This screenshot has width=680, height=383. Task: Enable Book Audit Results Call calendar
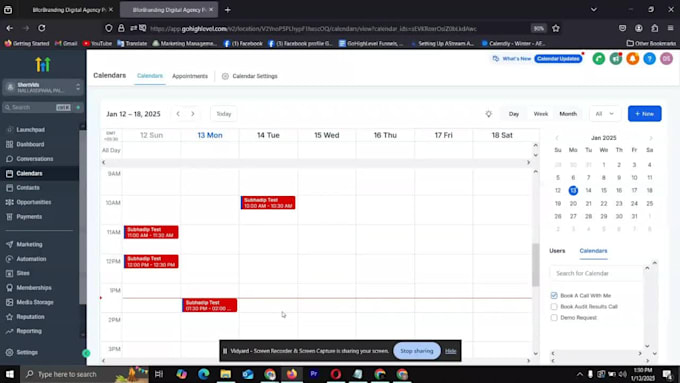click(x=554, y=307)
